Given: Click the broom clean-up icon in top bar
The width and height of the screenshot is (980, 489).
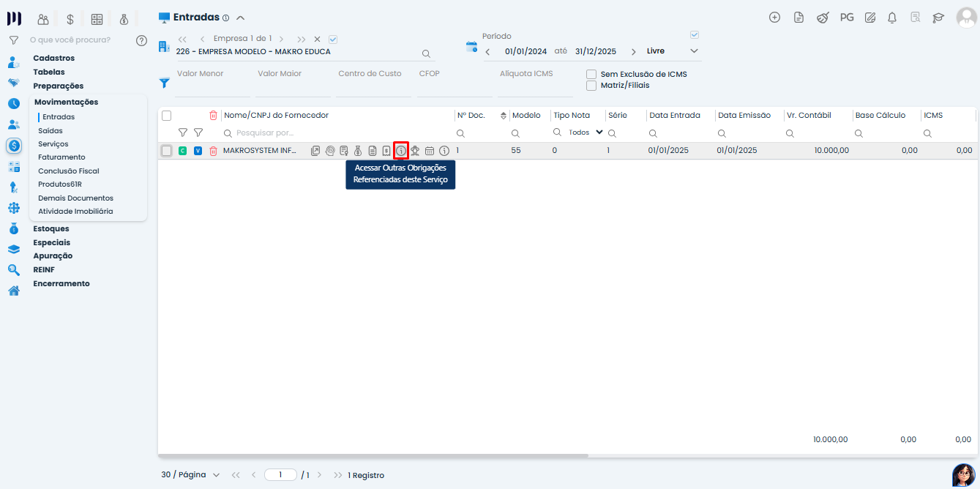Looking at the screenshot, I should pos(823,18).
